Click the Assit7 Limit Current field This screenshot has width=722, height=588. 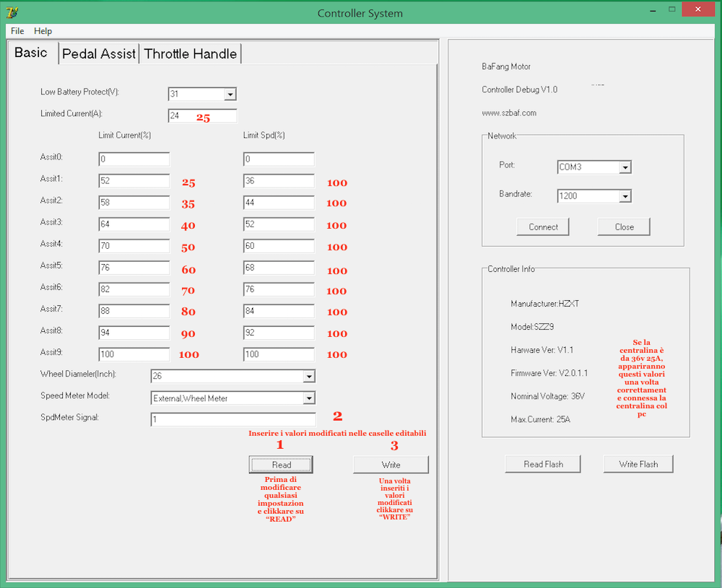[134, 311]
